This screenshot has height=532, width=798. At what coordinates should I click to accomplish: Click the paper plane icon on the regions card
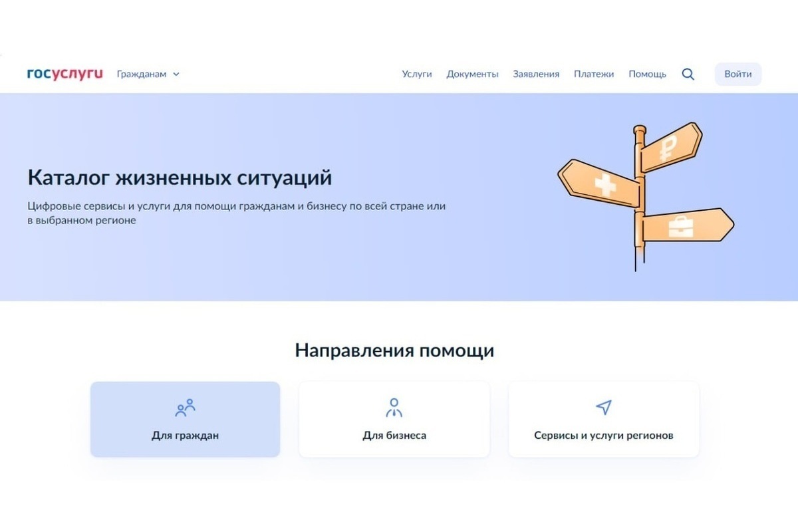[x=604, y=406]
